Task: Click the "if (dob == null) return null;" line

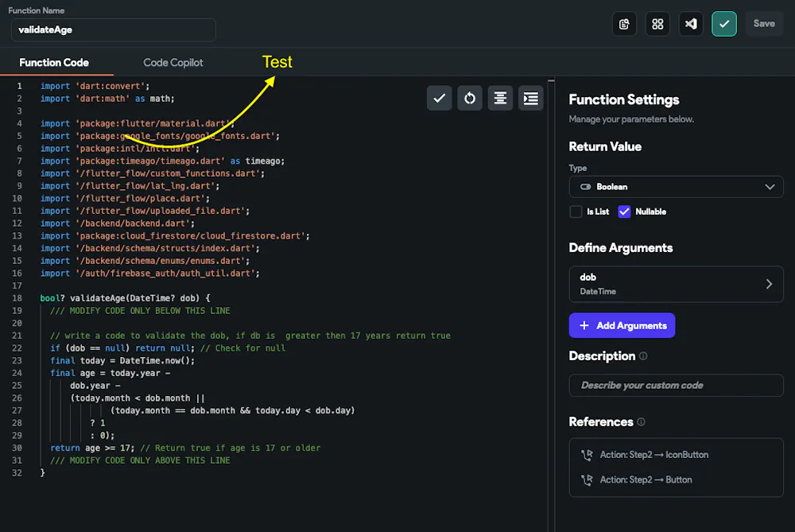Action: point(122,348)
